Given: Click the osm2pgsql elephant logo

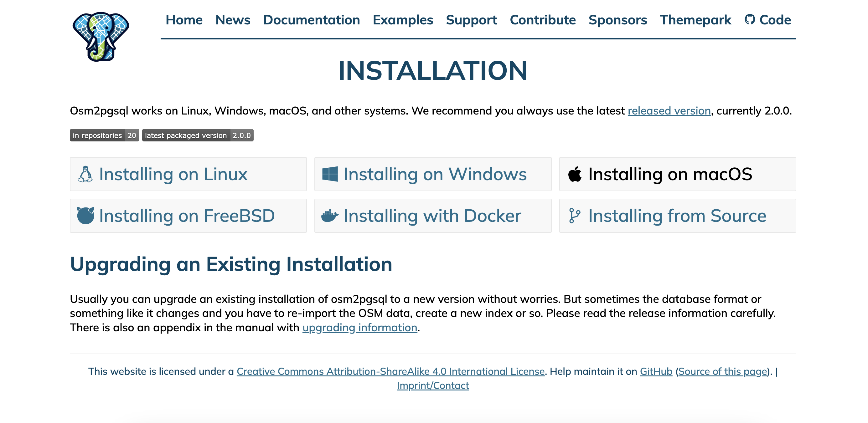Looking at the screenshot, I should coord(101,36).
